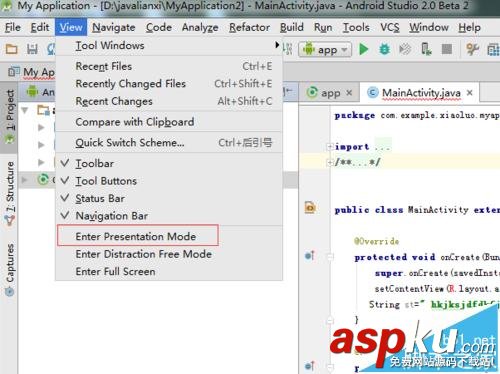Click the Android view selector icon
500x374 pixels.
click(x=32, y=91)
